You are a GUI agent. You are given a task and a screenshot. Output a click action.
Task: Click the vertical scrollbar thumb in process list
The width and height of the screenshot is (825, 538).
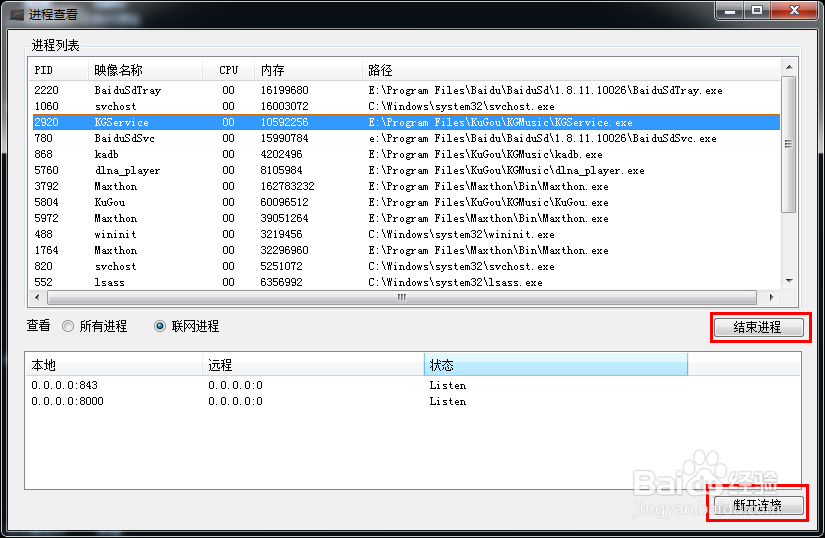point(789,144)
